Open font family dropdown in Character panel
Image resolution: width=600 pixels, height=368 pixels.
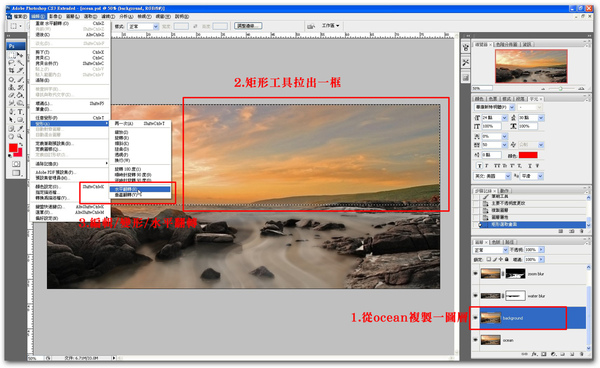(512, 107)
